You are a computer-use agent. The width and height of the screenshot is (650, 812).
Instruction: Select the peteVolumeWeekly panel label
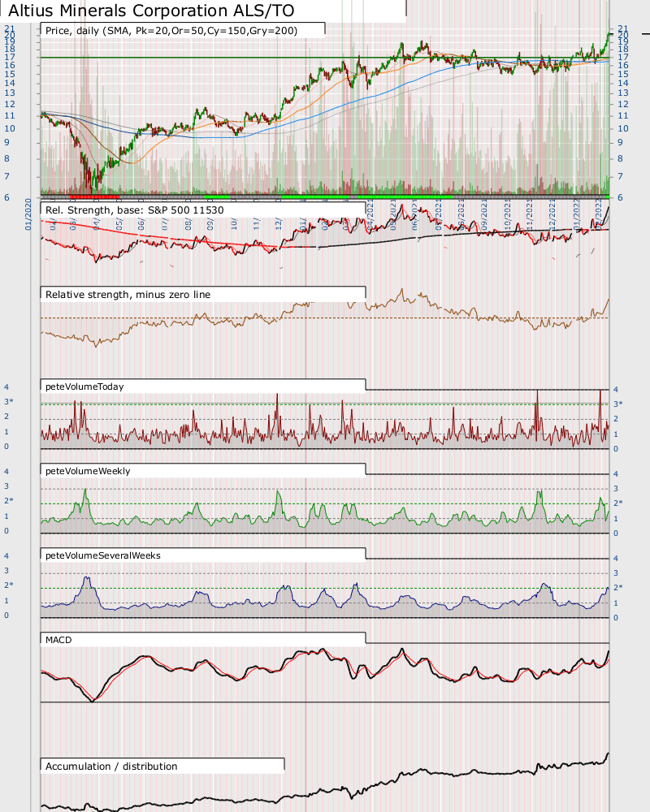click(x=88, y=471)
